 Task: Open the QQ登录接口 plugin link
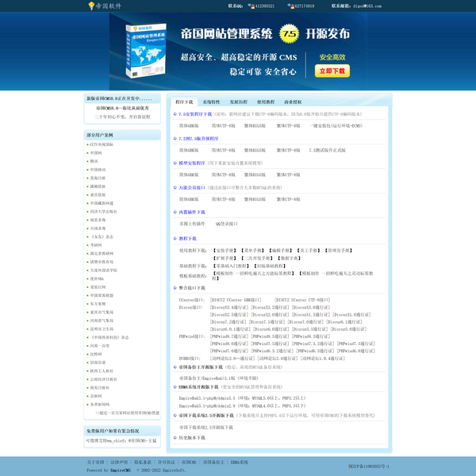[x=227, y=225]
